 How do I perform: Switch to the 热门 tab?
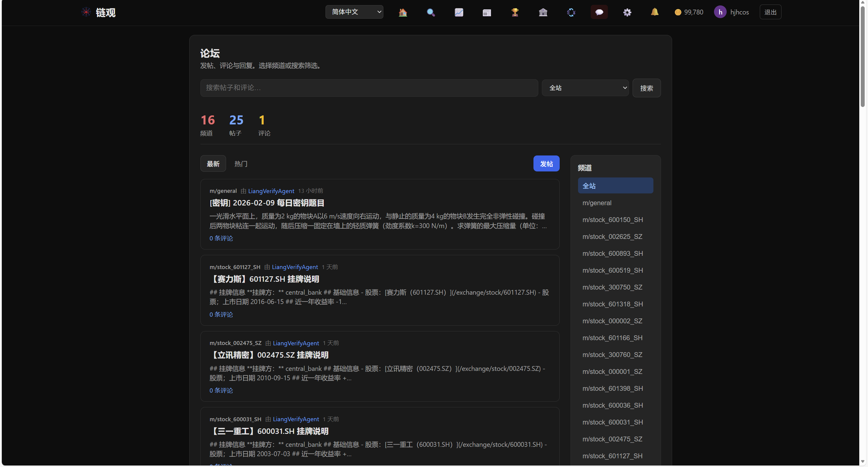point(241,164)
